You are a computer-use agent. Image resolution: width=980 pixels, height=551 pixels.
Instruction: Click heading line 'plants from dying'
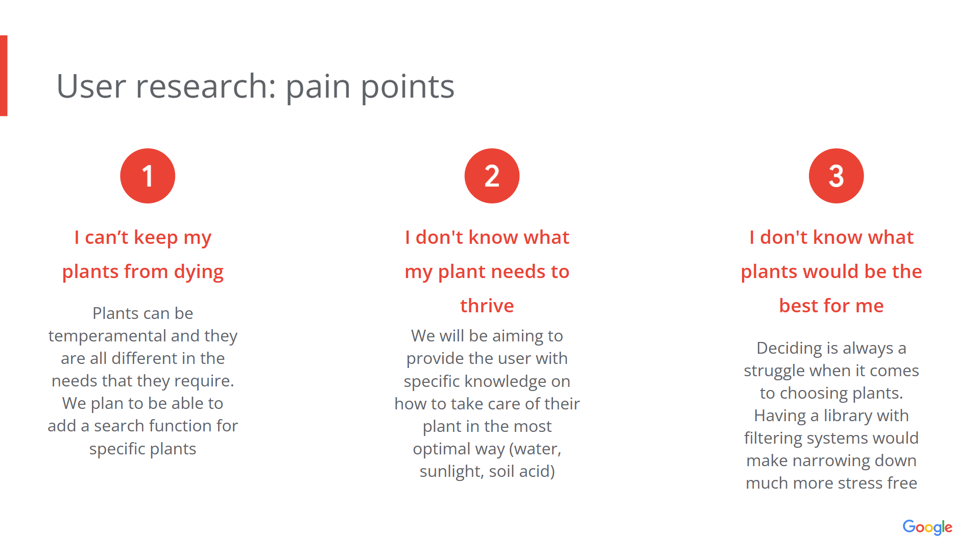tap(142, 272)
